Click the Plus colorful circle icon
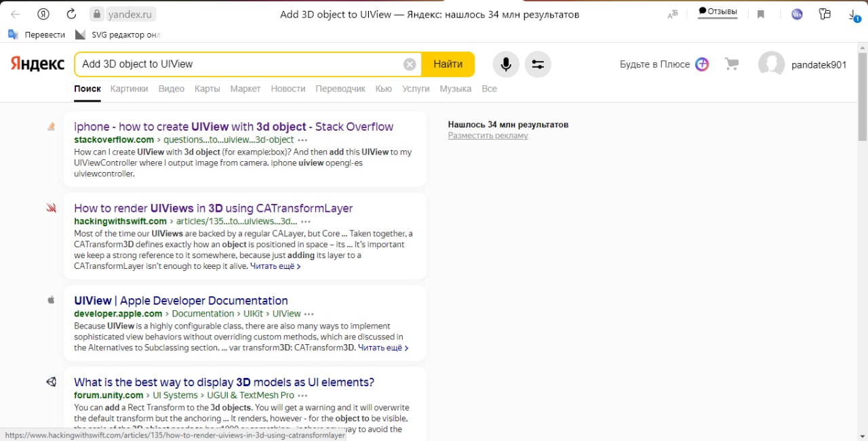868x441 pixels. [703, 64]
